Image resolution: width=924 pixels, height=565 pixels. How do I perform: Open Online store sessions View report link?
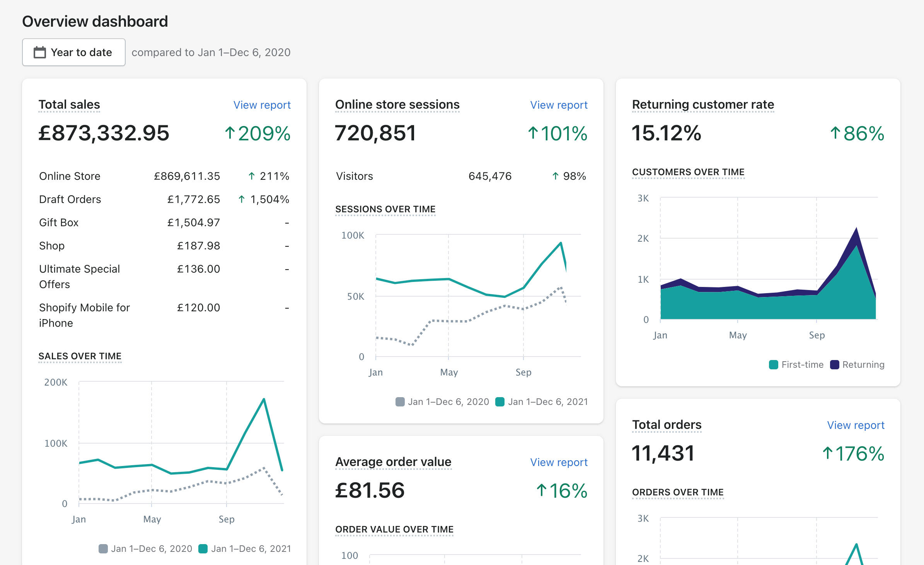pos(559,105)
